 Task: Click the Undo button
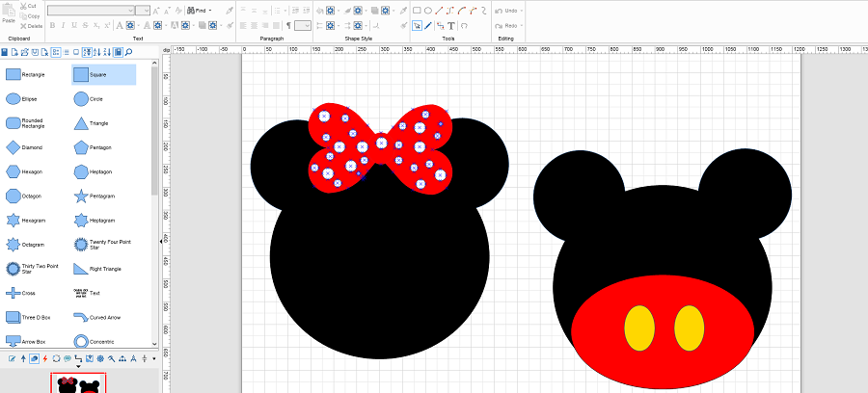(x=505, y=11)
